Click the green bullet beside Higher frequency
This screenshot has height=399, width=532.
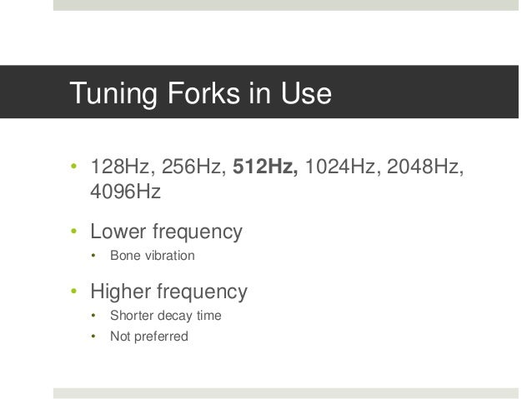74,291
